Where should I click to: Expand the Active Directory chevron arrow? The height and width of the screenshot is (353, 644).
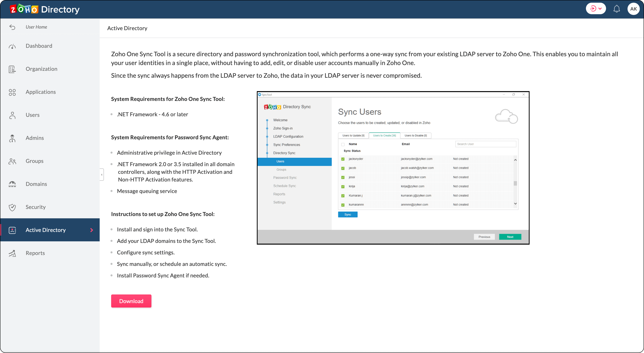tap(92, 230)
